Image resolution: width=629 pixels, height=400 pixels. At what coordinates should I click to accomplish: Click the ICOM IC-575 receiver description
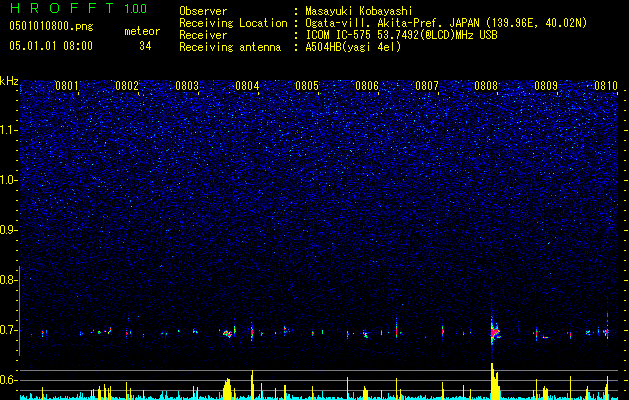click(401, 35)
